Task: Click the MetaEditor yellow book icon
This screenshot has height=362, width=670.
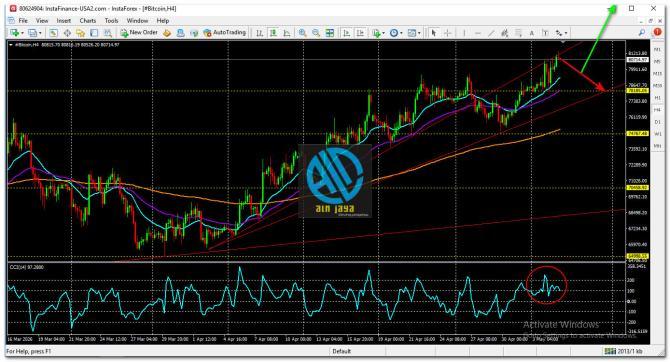Action: [x=167, y=33]
